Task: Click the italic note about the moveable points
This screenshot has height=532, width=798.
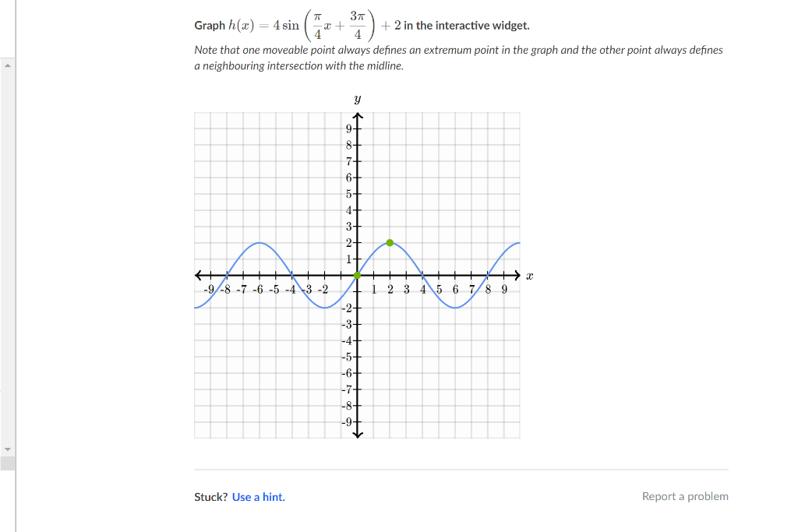Action: 458,58
